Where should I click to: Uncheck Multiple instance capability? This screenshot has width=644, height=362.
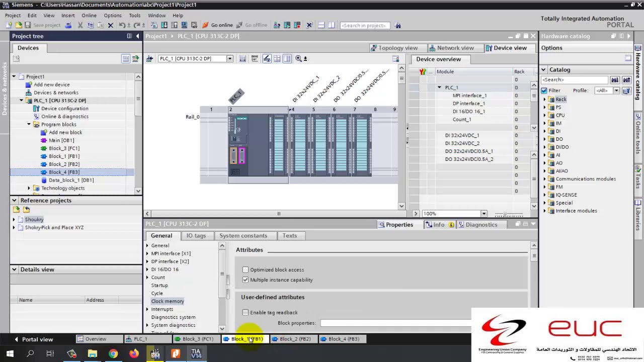246,280
